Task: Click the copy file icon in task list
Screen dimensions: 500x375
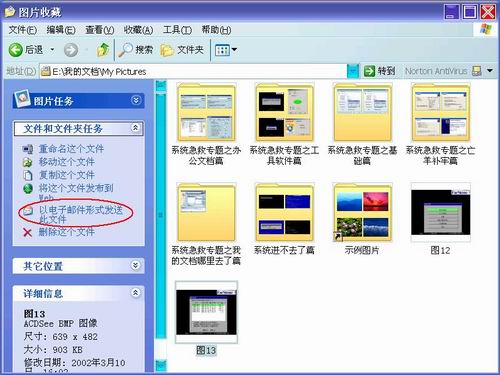Action: point(28,175)
